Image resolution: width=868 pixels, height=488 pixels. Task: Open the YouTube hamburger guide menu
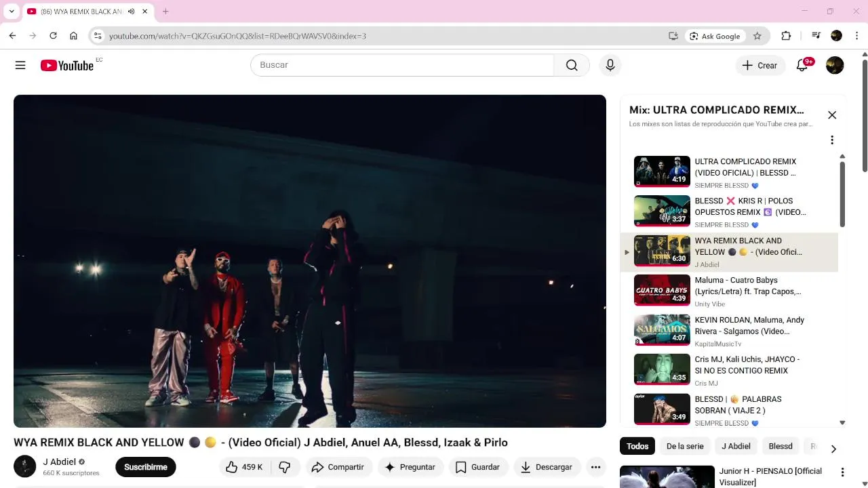click(20, 65)
